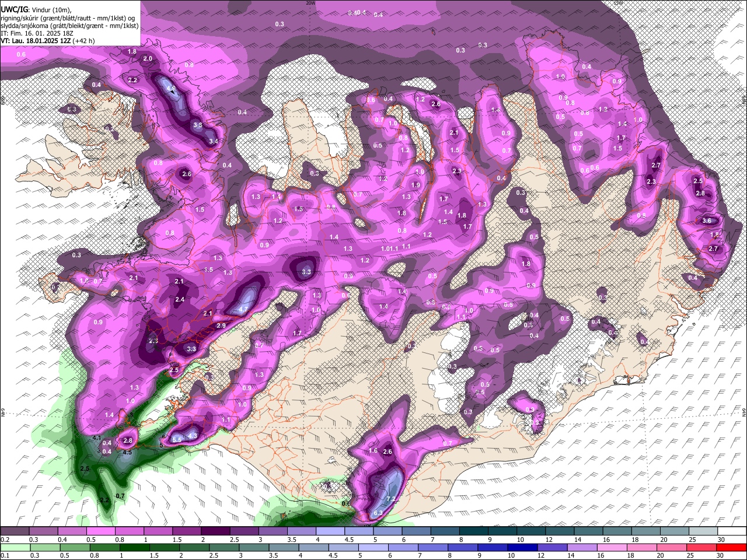Click the 6.3 value near the south coast

pos(378,513)
